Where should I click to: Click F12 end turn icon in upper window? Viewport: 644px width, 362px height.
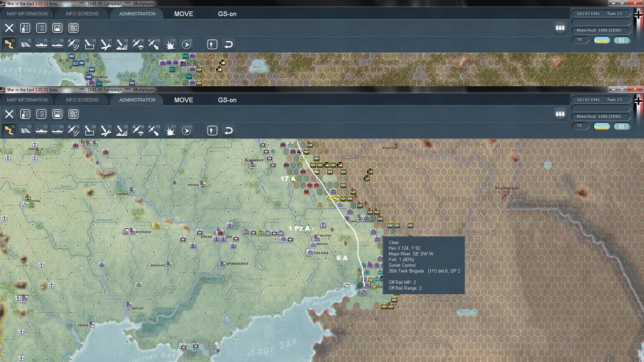pos(186,44)
